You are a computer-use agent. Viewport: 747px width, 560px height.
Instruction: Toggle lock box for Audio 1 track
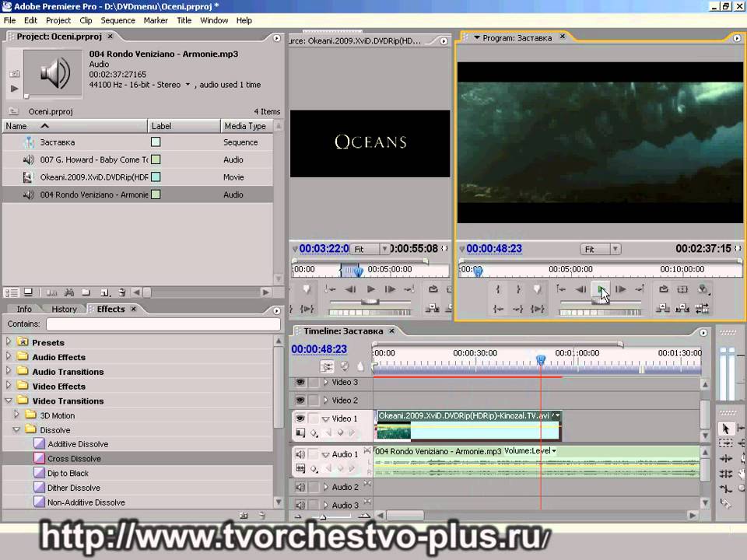(314, 454)
